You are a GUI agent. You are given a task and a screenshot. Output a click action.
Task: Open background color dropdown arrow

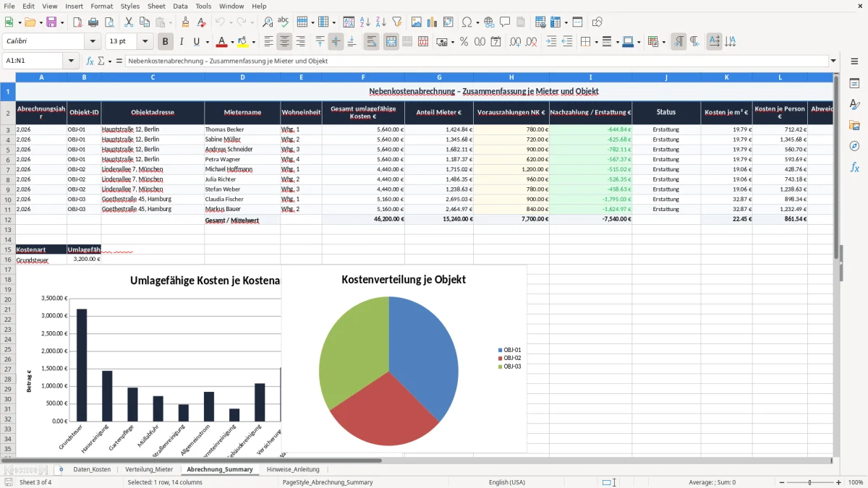(254, 42)
